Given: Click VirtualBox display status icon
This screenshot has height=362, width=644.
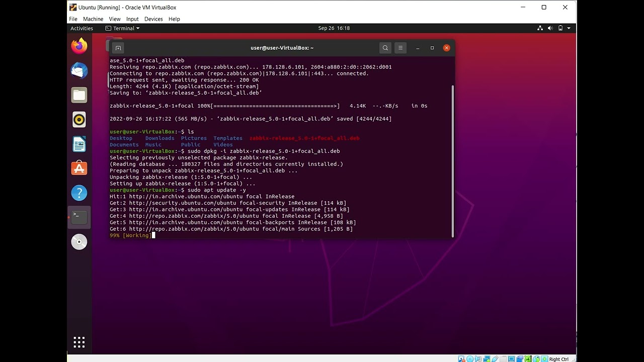Looking at the screenshot, I should pyautogui.click(x=511, y=359).
